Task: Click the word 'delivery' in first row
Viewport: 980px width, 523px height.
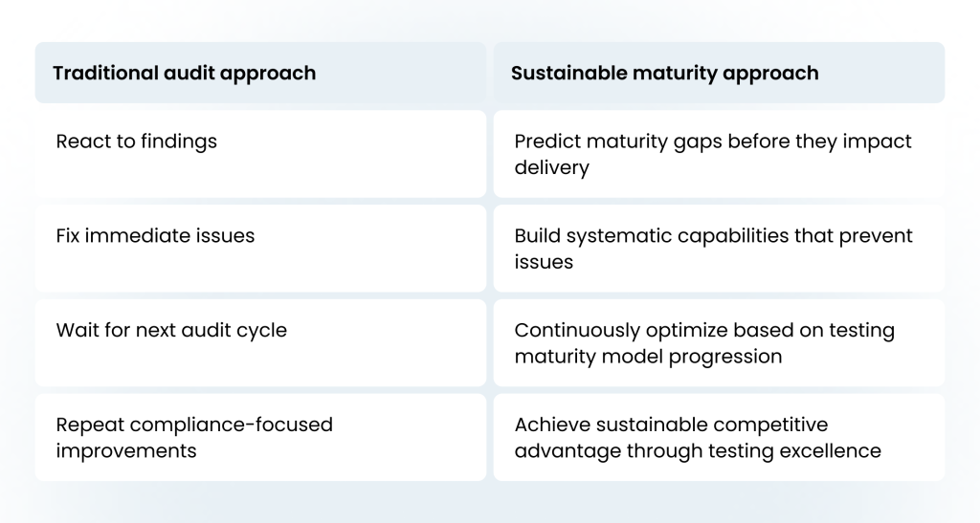Action: (552, 168)
